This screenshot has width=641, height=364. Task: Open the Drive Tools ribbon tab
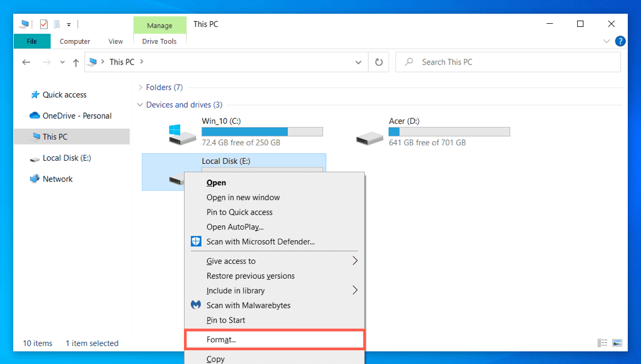click(160, 41)
